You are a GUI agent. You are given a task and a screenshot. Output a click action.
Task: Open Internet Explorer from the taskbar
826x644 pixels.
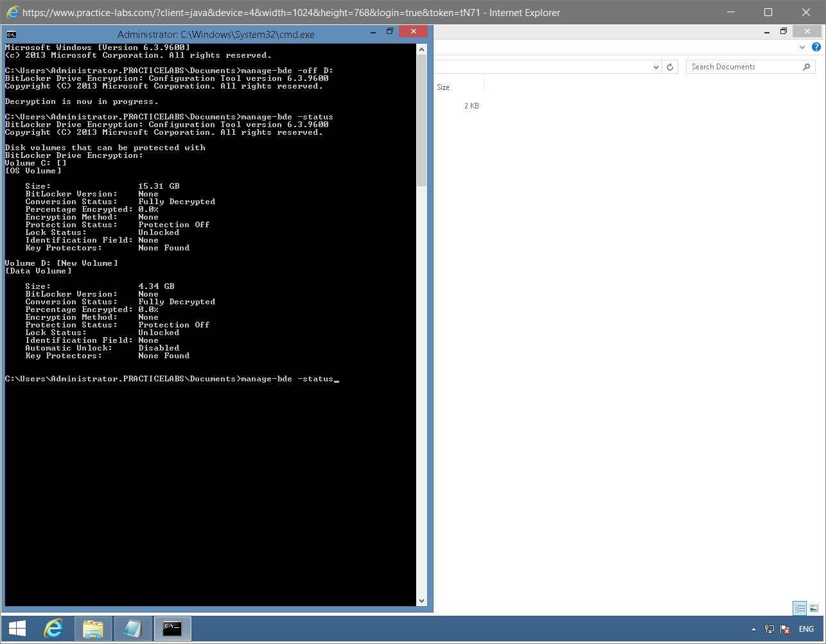(53, 629)
